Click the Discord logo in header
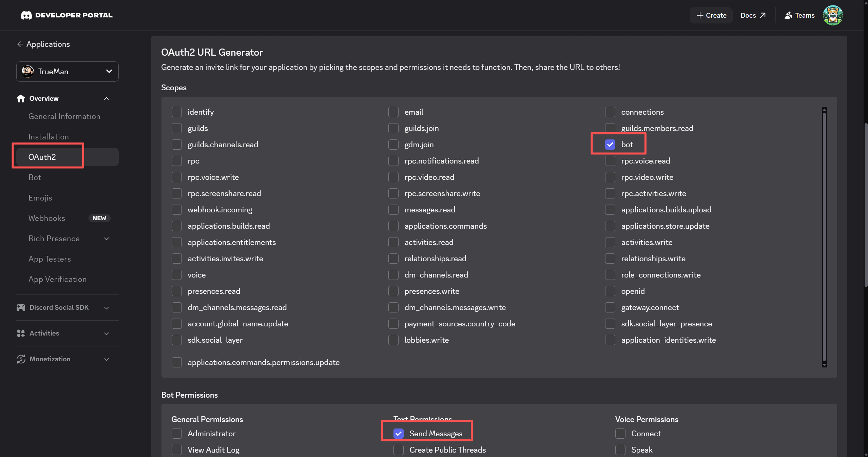868x457 pixels. (x=26, y=15)
